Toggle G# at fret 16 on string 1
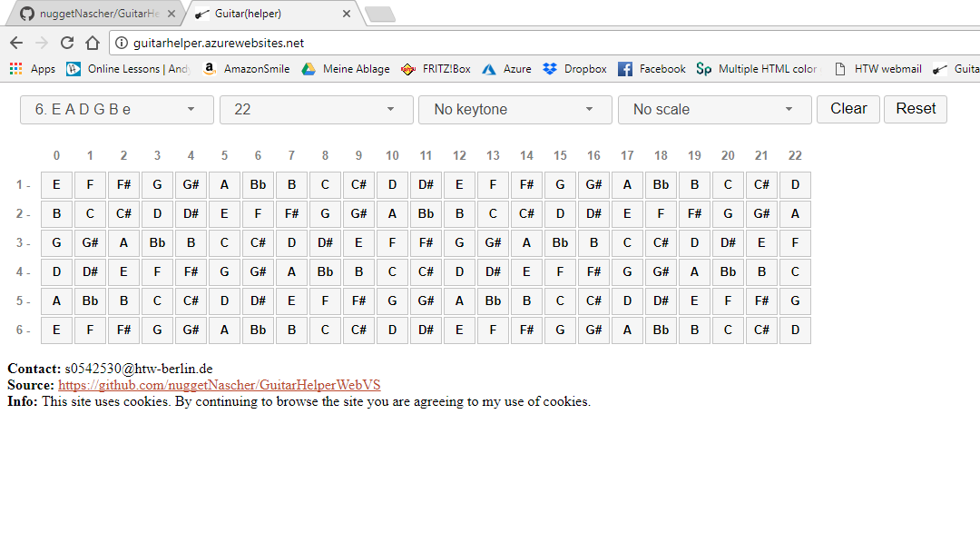This screenshot has height=552, width=980. click(x=593, y=185)
